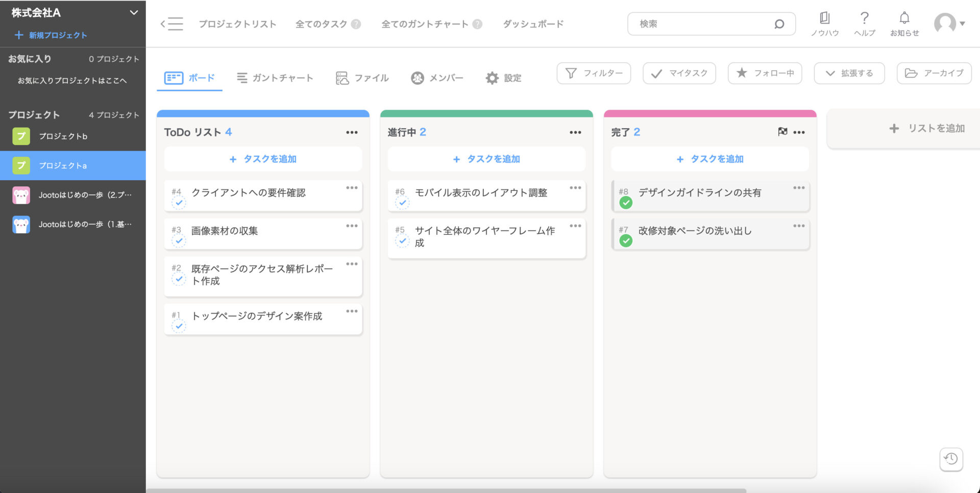The image size is (980, 493).
Task: Open the 拡張する dropdown
Action: point(849,73)
